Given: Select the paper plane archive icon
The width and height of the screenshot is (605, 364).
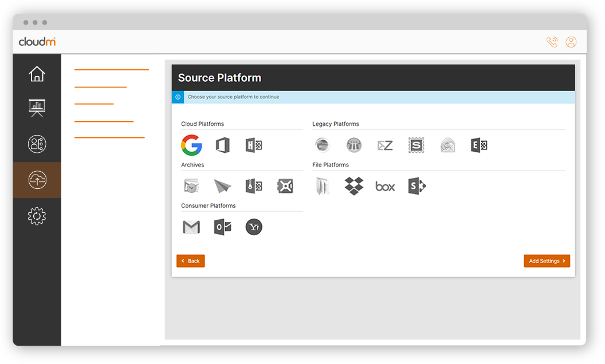Looking at the screenshot, I should 222,186.
